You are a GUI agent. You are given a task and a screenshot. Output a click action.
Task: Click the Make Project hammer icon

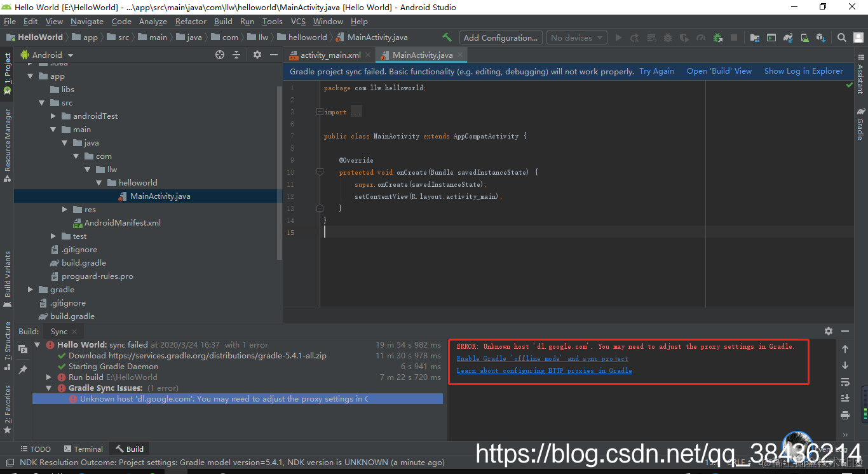pos(447,37)
